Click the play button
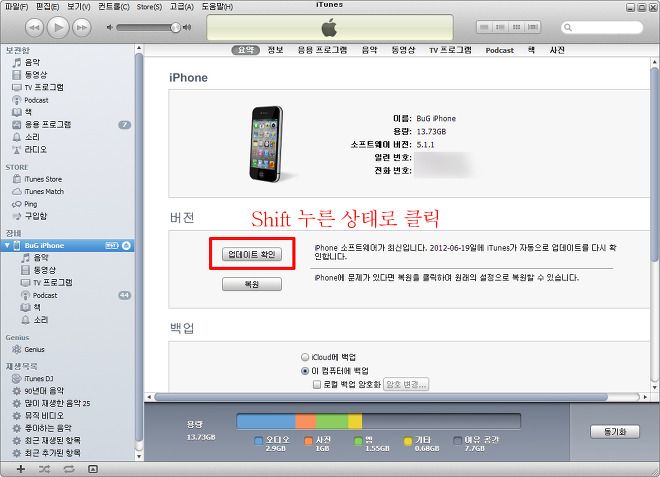This screenshot has width=660, height=477. (58, 28)
